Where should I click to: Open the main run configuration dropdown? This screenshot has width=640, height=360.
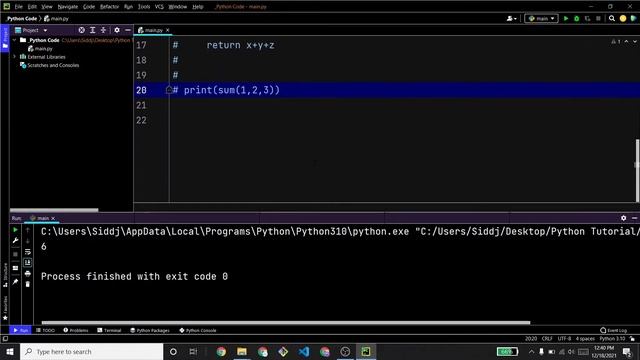click(541, 18)
